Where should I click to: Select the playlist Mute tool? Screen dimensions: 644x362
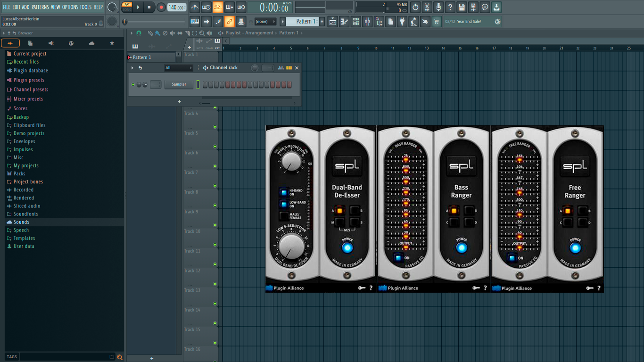pos(172,33)
